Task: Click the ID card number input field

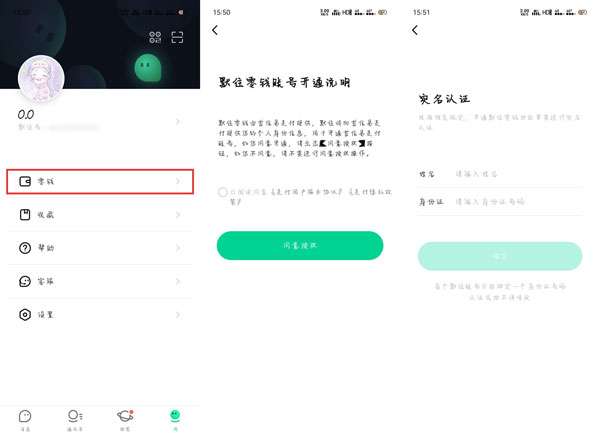Action: 518,202
